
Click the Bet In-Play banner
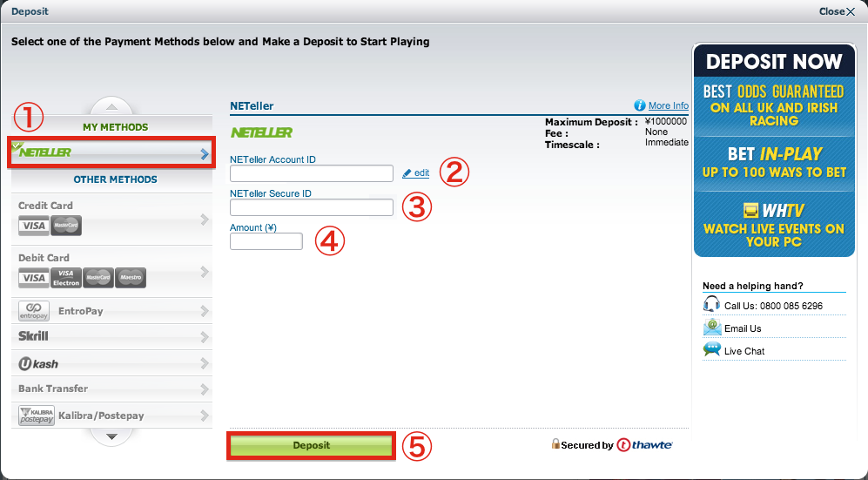(774, 163)
